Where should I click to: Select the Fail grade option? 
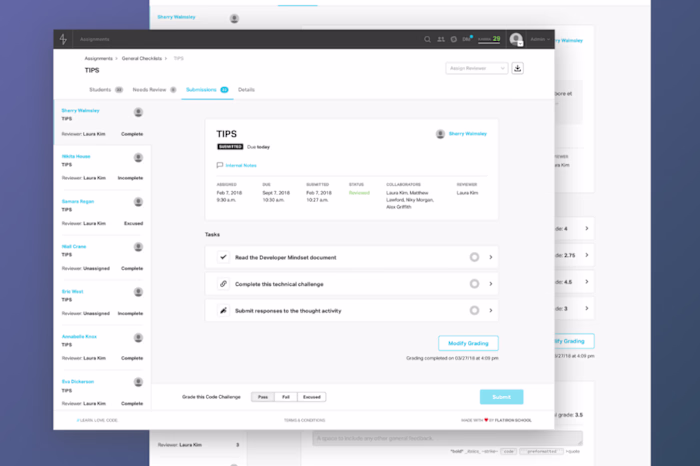click(x=286, y=397)
